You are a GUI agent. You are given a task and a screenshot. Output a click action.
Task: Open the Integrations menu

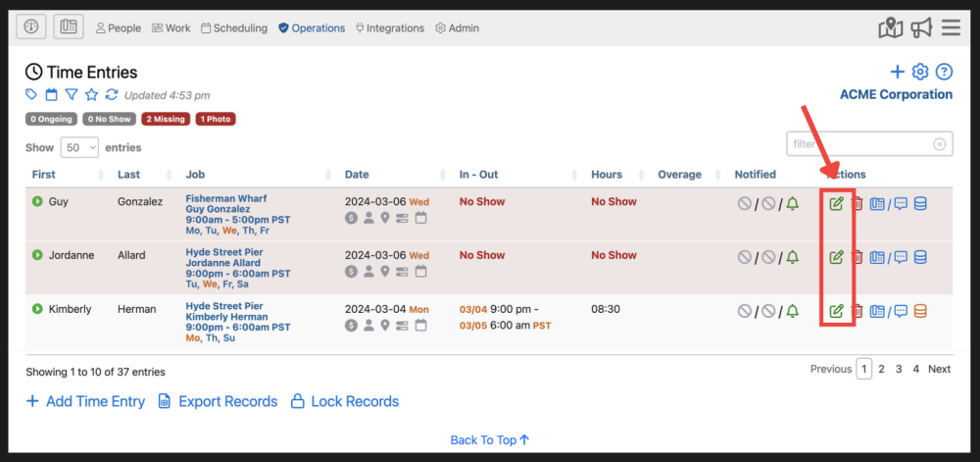pyautogui.click(x=391, y=28)
